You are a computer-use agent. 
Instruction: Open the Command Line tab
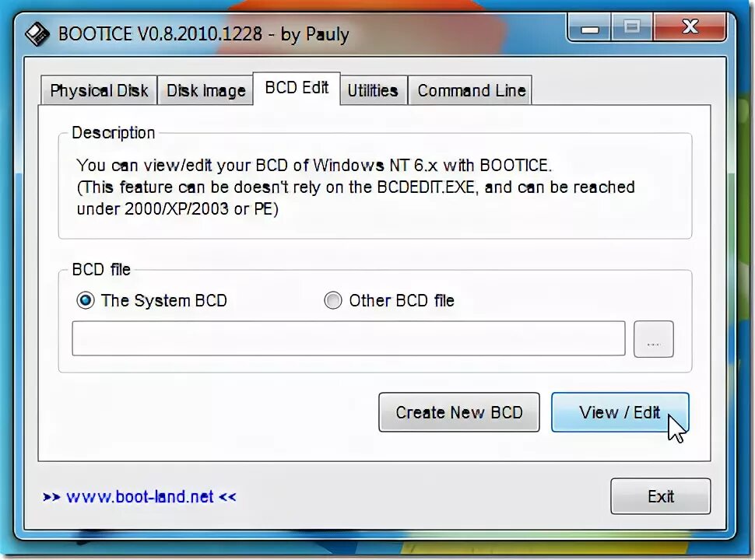point(470,90)
